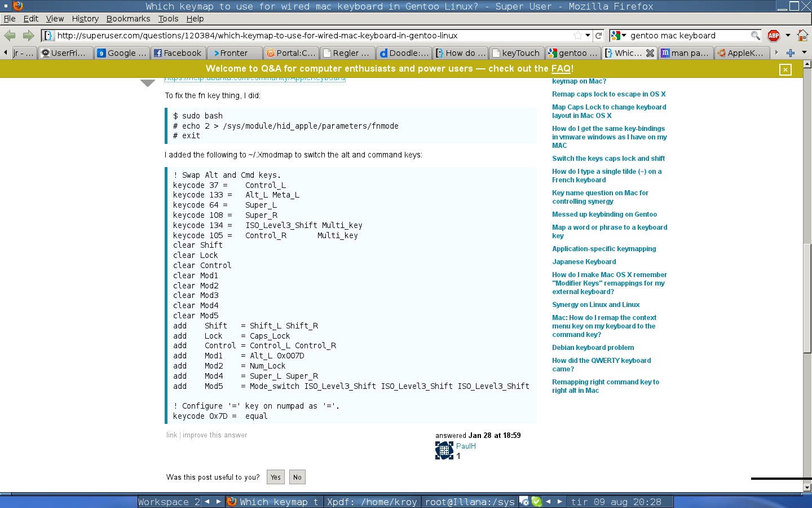Reload the page with the refresh icon

point(599,36)
